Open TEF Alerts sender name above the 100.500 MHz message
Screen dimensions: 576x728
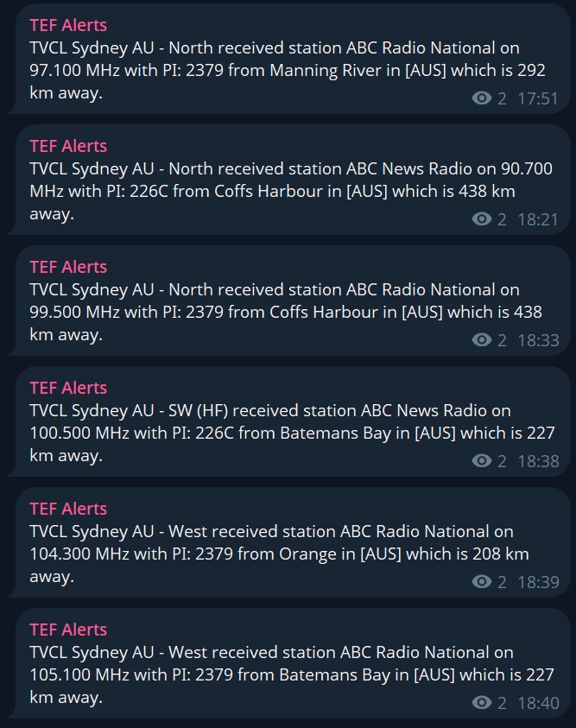68,388
